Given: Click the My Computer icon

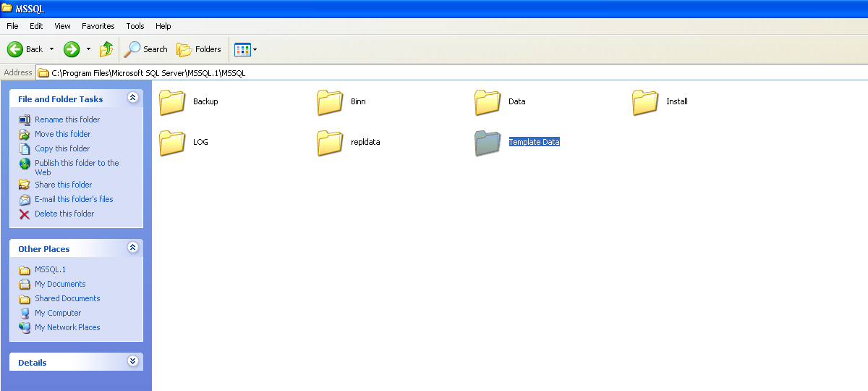Looking at the screenshot, I should tap(25, 313).
